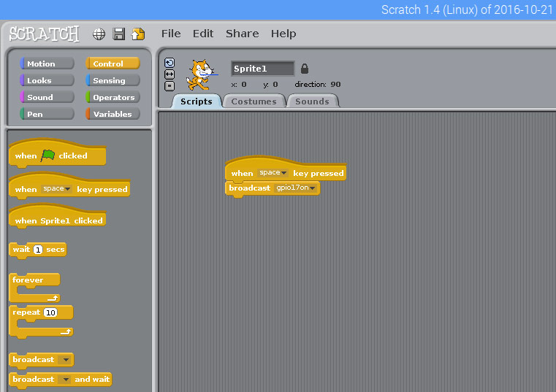Click the green flag in palette block

pyautogui.click(x=48, y=155)
